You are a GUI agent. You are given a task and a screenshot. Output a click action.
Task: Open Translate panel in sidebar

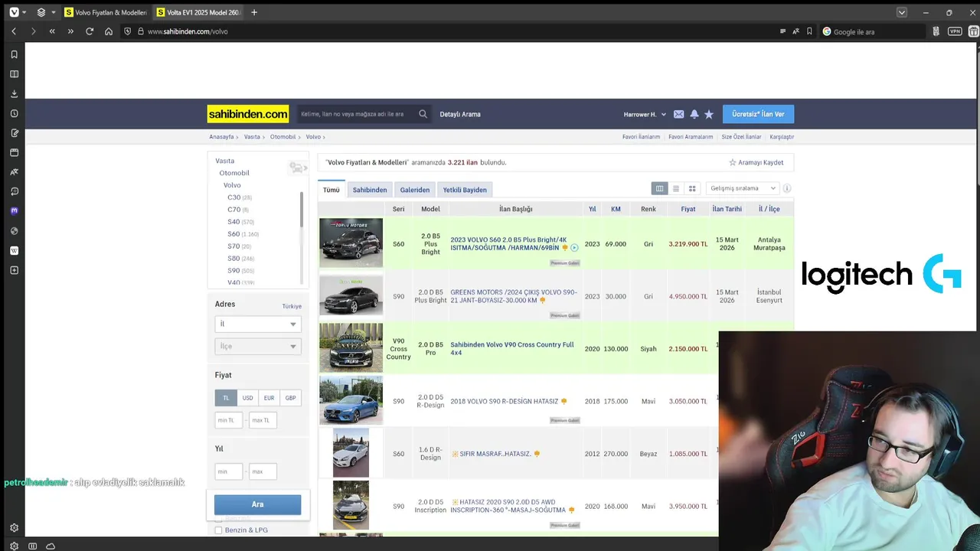coord(14,172)
